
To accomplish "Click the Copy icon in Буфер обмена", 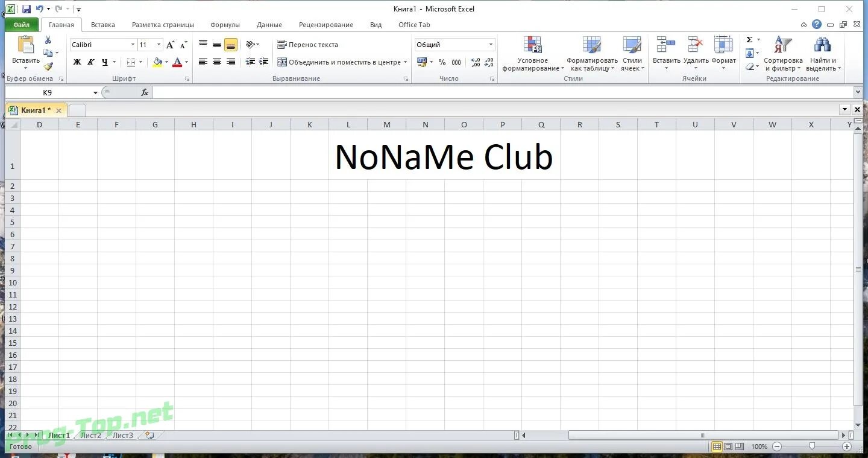I will [48, 53].
